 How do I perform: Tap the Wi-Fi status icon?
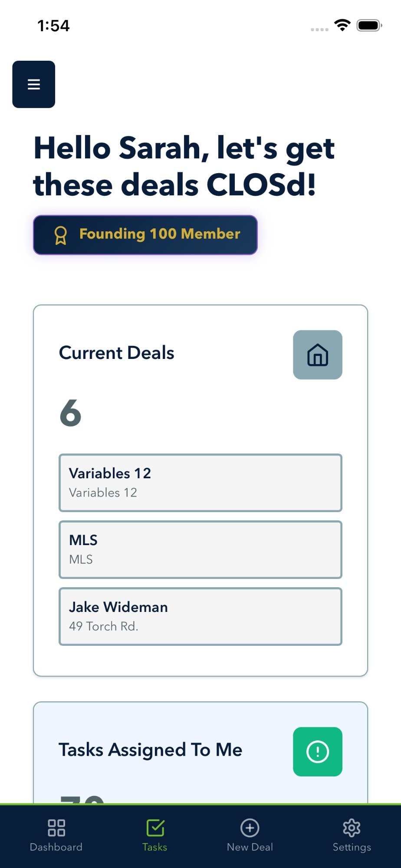(342, 25)
